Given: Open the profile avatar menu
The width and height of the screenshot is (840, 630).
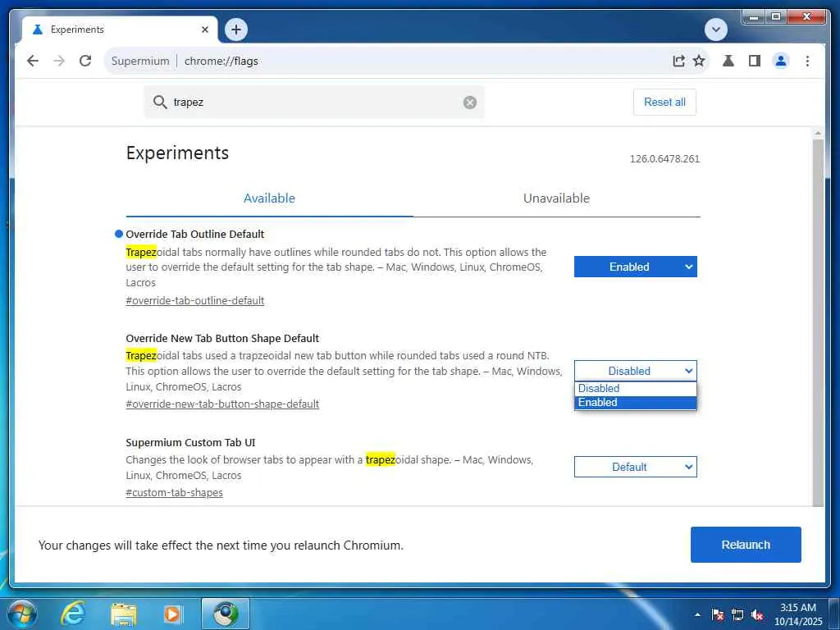Looking at the screenshot, I should click(x=781, y=61).
